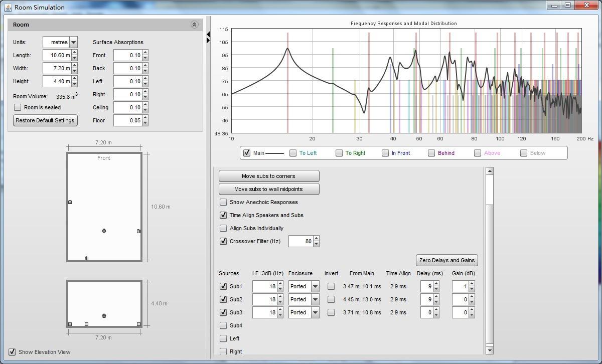Select the subwoofer icon on the back wall

point(86,259)
